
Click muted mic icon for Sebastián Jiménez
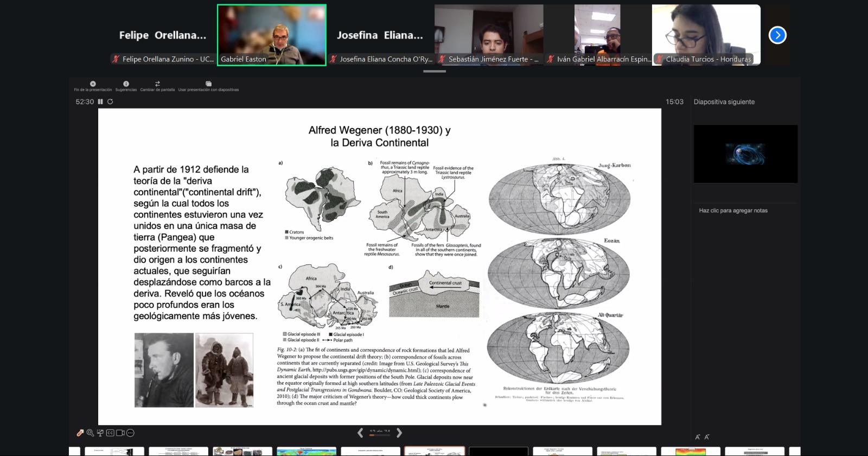coord(442,59)
